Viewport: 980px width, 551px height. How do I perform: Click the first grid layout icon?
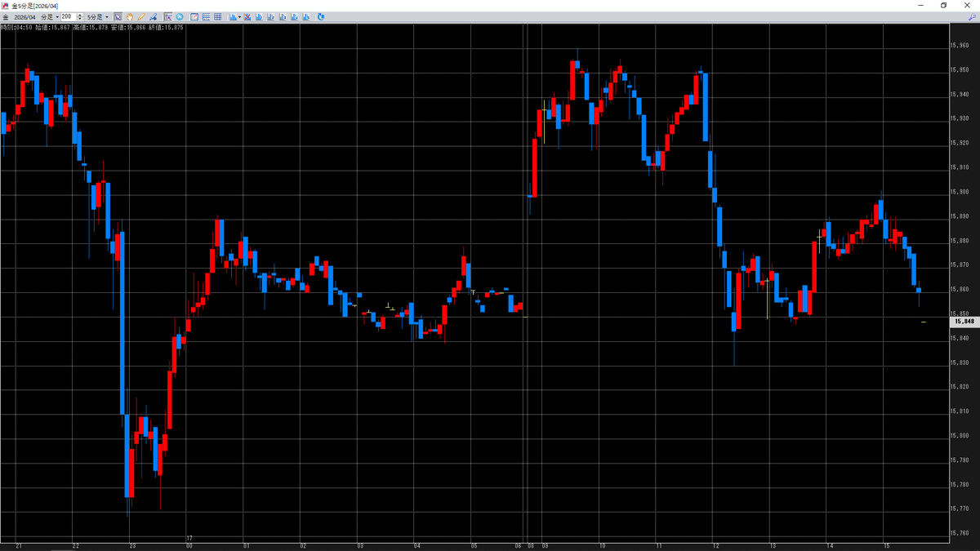206,17
